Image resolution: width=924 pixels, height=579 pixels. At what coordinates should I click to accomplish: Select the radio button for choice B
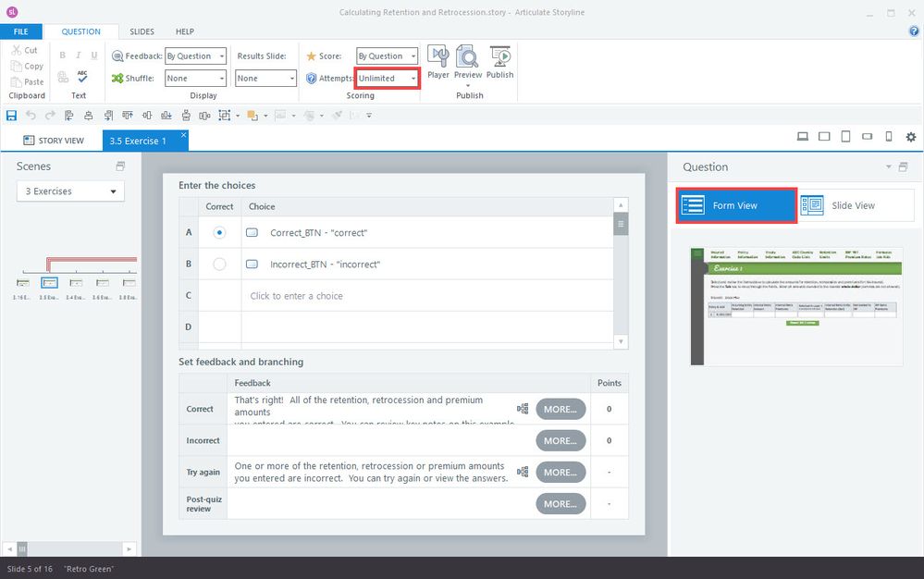[219, 265]
